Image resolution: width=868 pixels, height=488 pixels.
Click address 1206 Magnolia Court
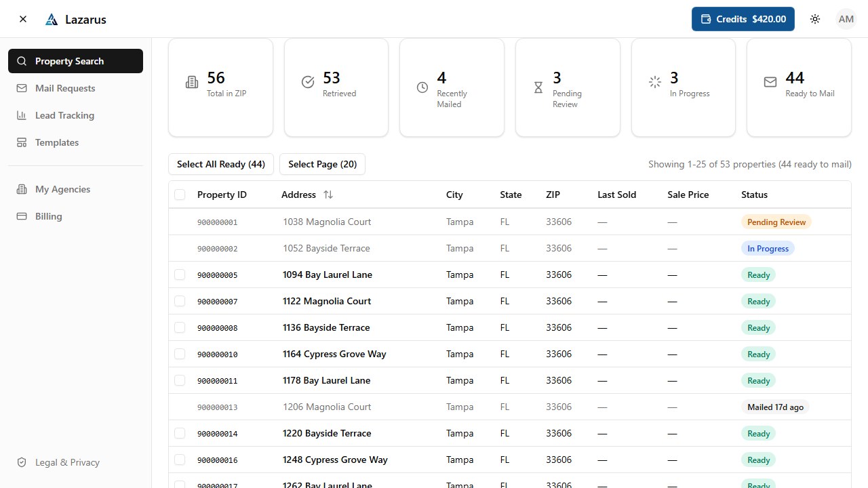[x=327, y=407]
